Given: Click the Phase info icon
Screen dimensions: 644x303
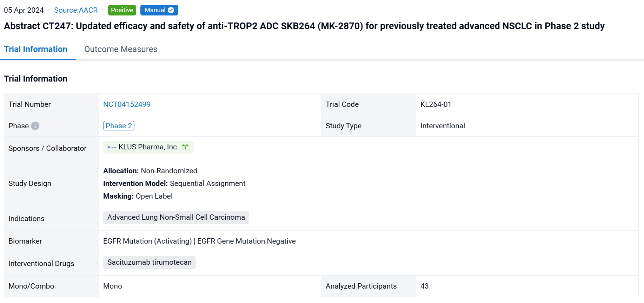Looking at the screenshot, I should (x=35, y=126).
